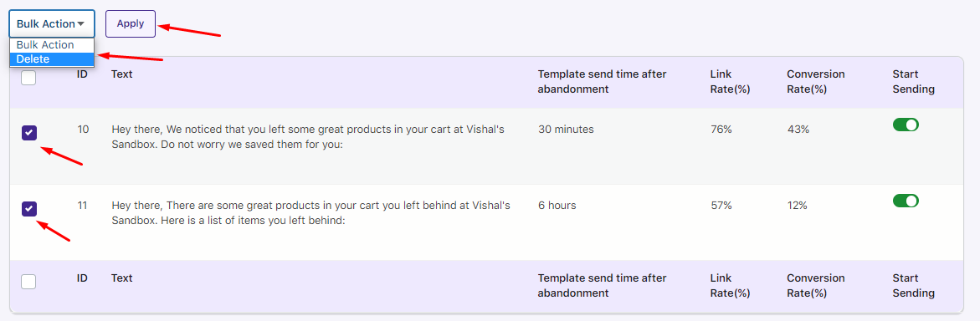Select Delete from the dropdown list
The width and height of the screenshot is (980, 321).
pyautogui.click(x=52, y=59)
